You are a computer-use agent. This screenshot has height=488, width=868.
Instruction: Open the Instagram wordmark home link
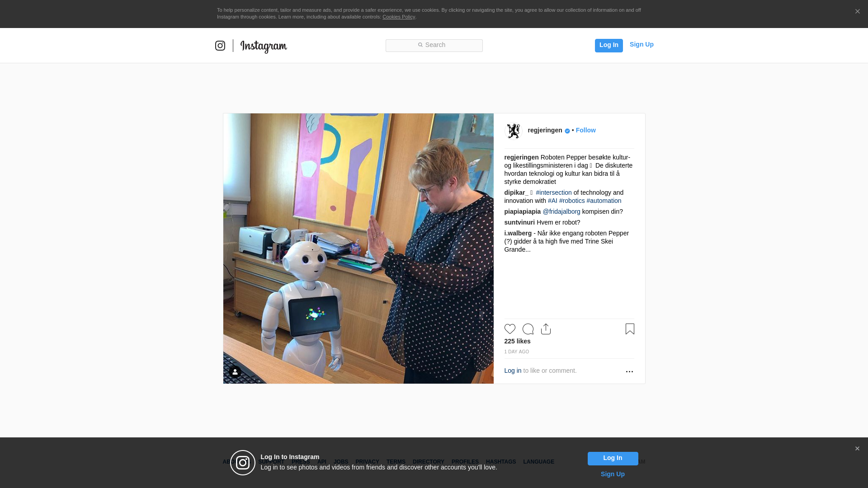[264, 47]
